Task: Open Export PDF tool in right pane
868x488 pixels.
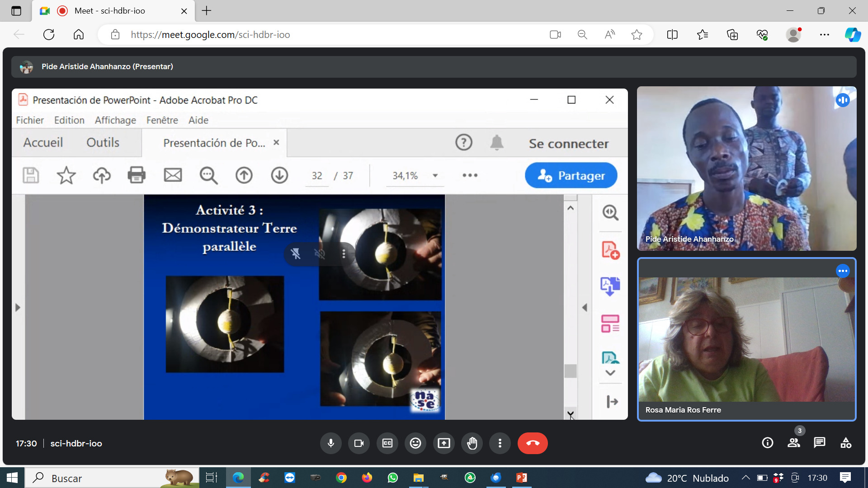Action: pyautogui.click(x=610, y=287)
